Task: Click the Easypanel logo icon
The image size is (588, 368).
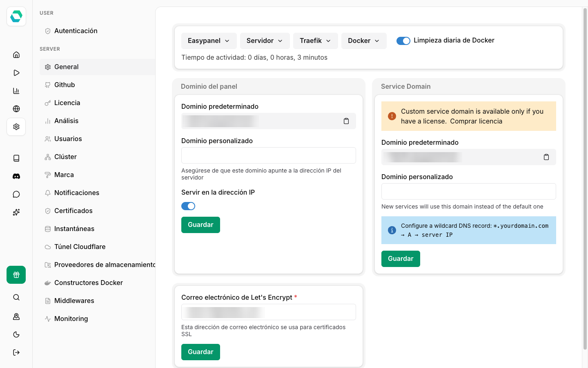Action: pos(16,16)
